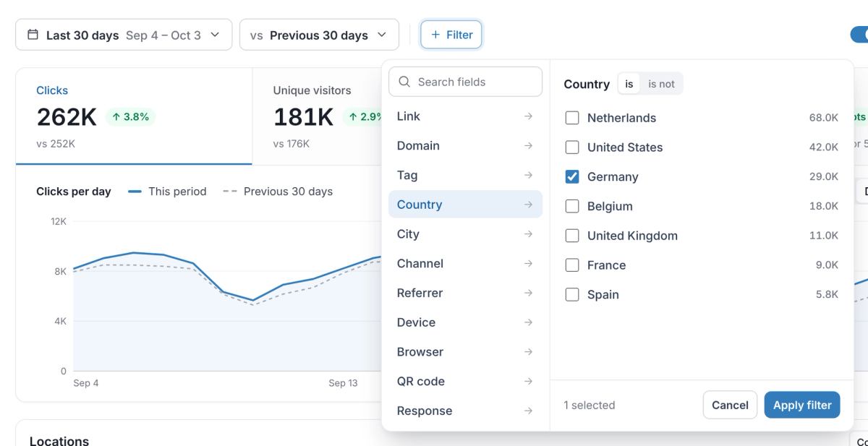Click the arrow icon beside Domain
The image size is (868, 446).
[x=529, y=146]
